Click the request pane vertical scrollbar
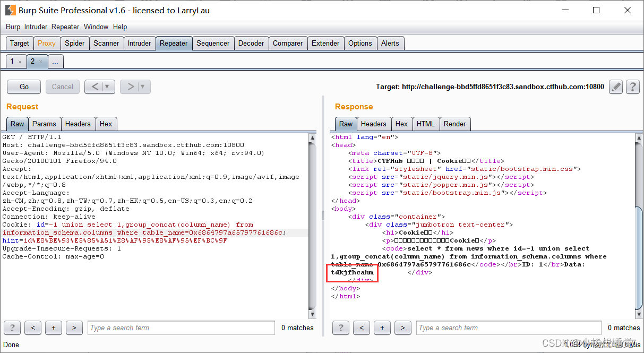The image size is (644, 353). [x=312, y=226]
